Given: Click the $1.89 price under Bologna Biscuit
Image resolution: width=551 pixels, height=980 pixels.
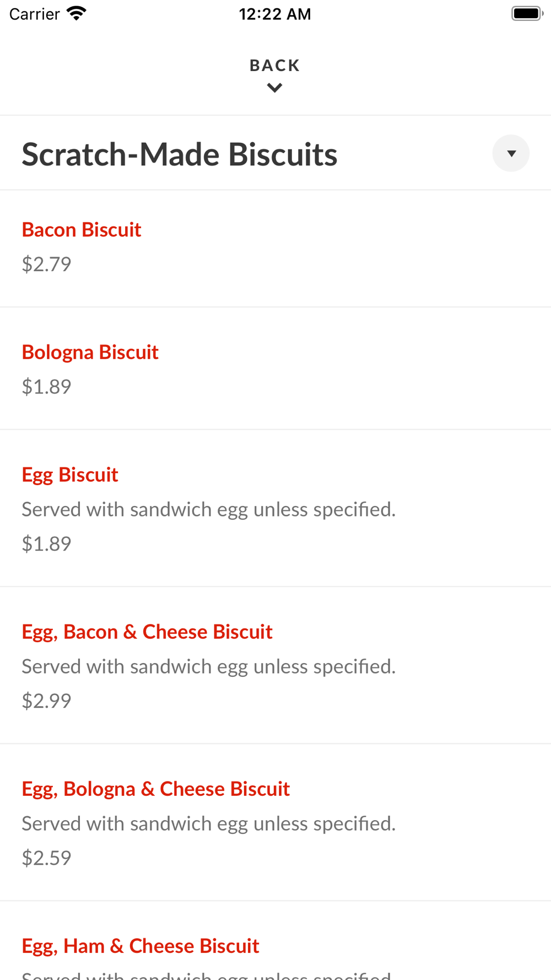Looking at the screenshot, I should (46, 386).
